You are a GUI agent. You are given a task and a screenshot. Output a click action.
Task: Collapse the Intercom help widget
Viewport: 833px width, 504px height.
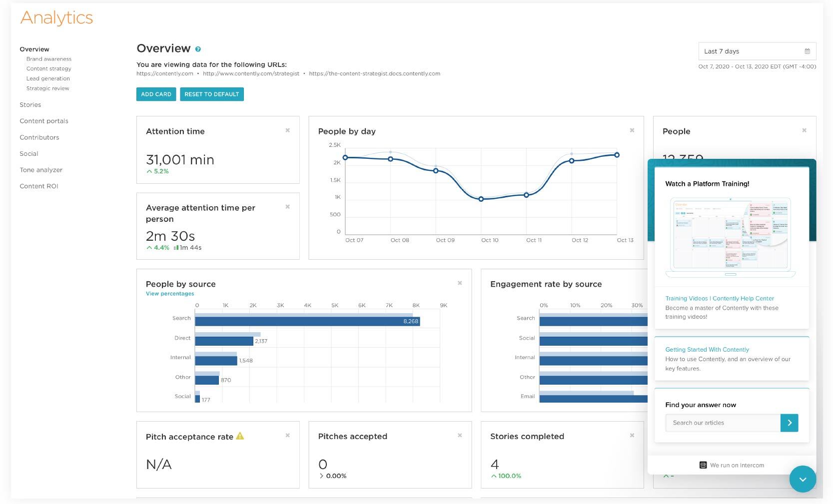pyautogui.click(x=803, y=479)
